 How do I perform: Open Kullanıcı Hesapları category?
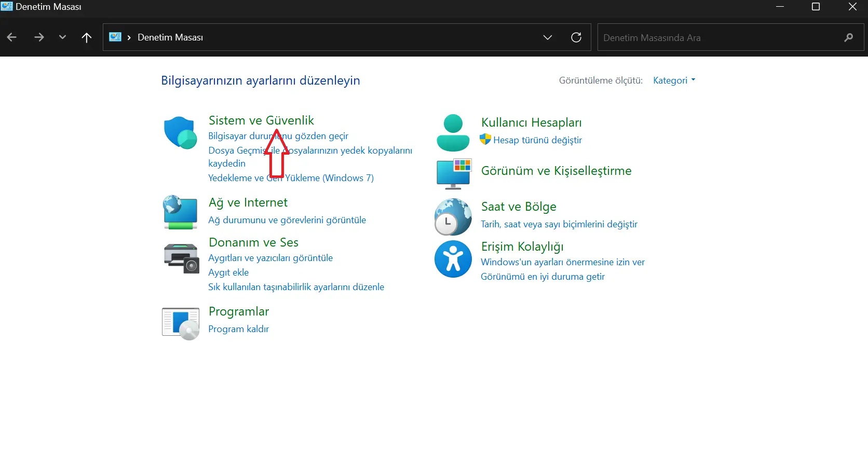pos(531,122)
